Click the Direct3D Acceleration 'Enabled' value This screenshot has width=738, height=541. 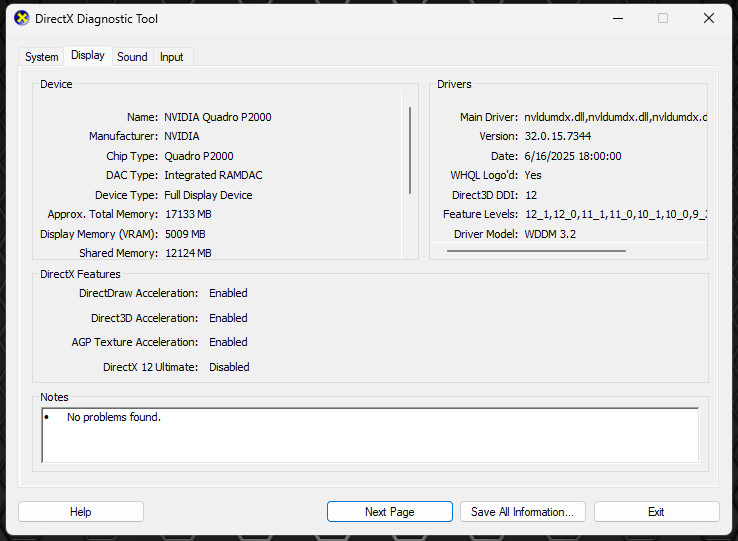[x=228, y=318]
